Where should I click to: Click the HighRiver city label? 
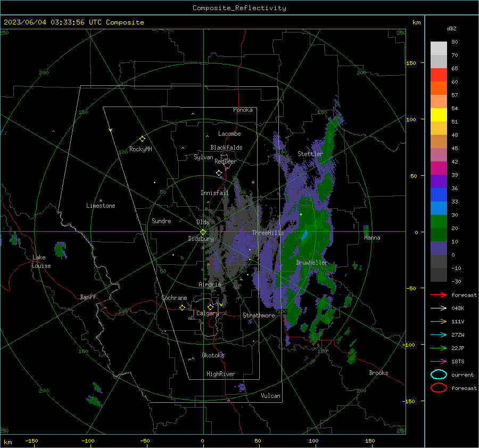click(221, 374)
